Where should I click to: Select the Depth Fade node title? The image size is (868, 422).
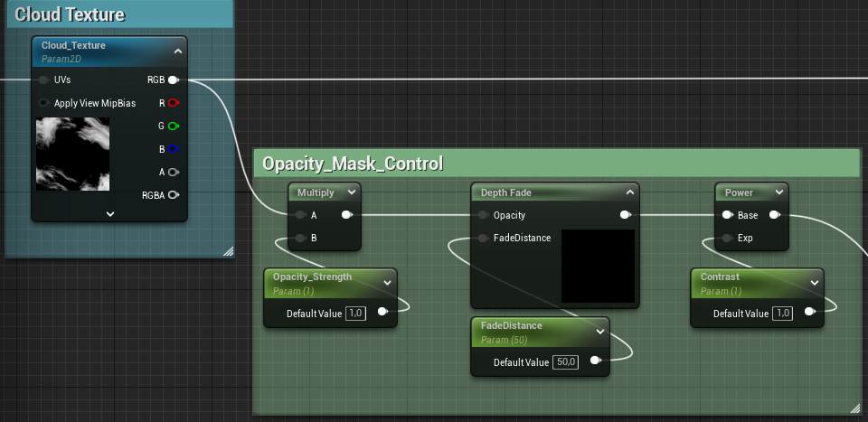[506, 192]
